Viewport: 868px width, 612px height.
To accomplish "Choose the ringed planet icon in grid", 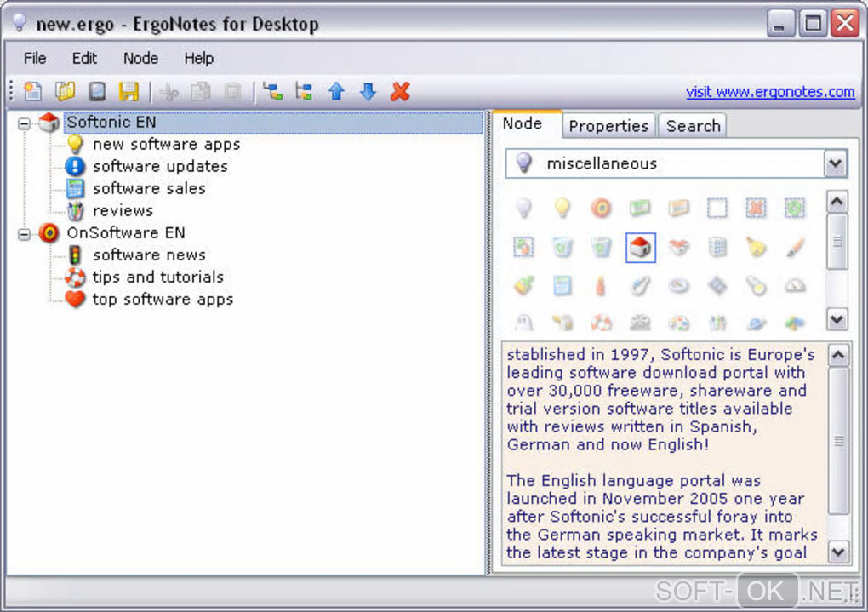I will pyautogui.click(x=757, y=323).
